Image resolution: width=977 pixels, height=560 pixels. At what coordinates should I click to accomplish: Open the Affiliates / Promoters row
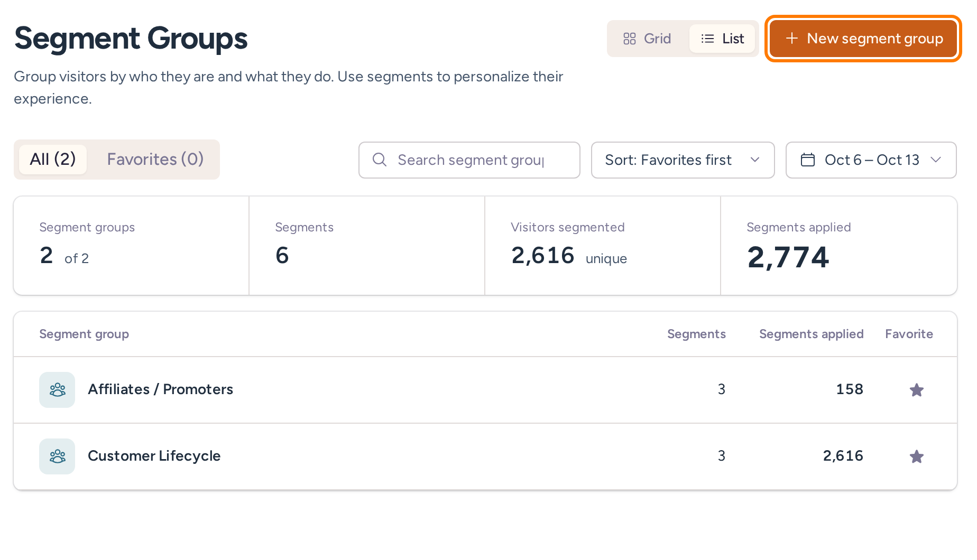click(485, 390)
